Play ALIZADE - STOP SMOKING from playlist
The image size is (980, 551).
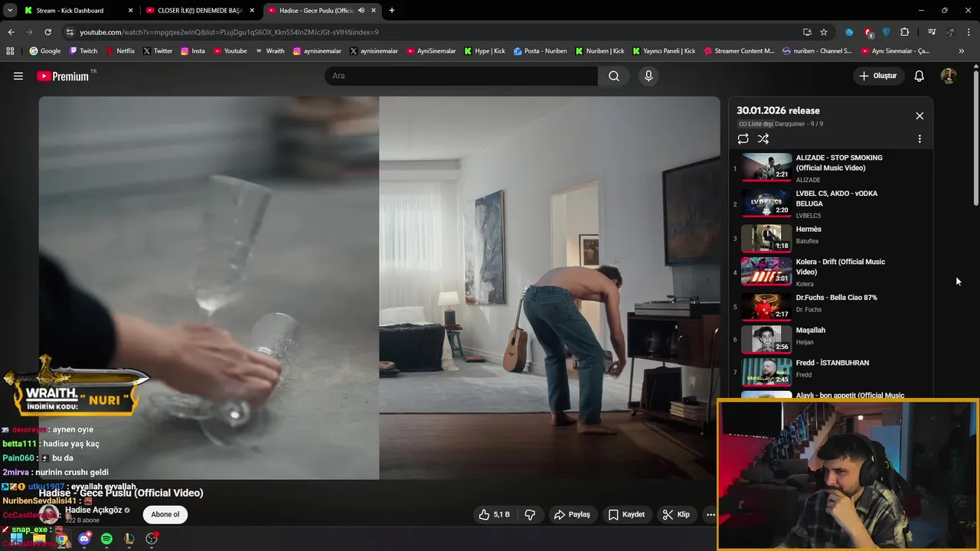pos(829,168)
